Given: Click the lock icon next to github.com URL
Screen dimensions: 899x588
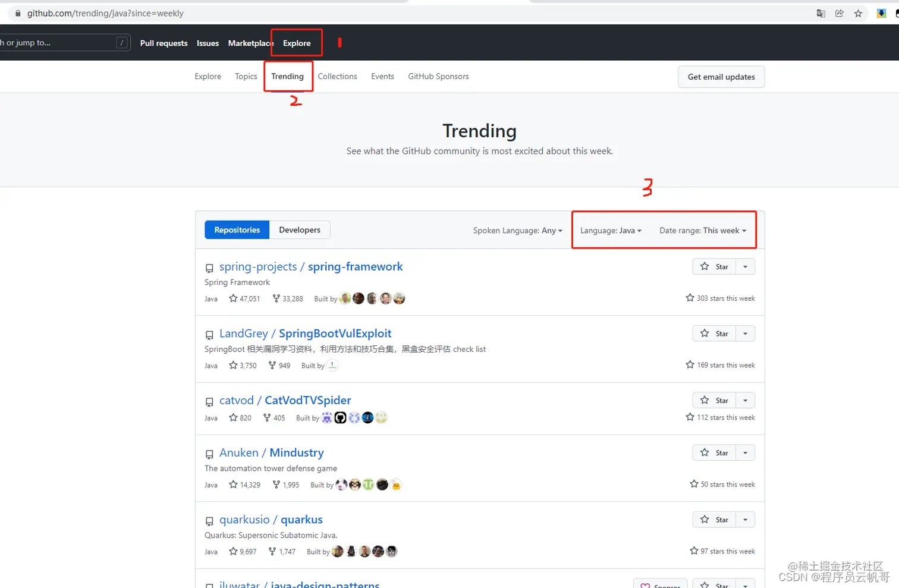Looking at the screenshot, I should (18, 13).
